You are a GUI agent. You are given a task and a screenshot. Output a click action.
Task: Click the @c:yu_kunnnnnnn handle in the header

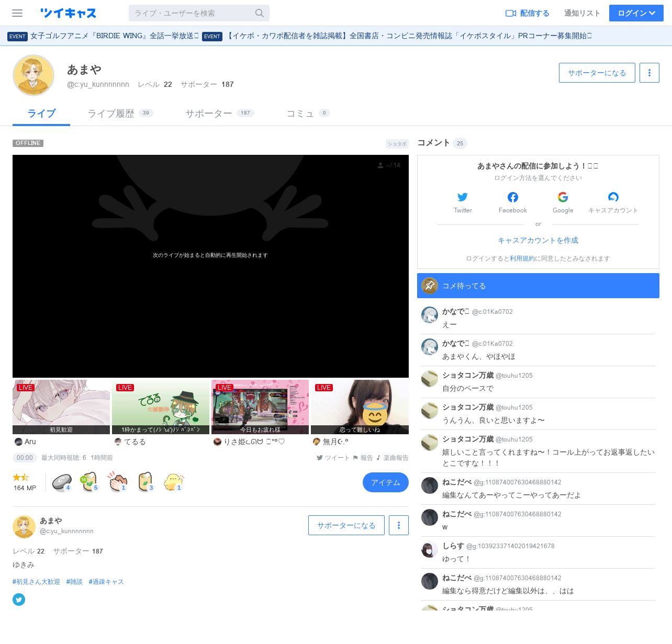point(98,84)
